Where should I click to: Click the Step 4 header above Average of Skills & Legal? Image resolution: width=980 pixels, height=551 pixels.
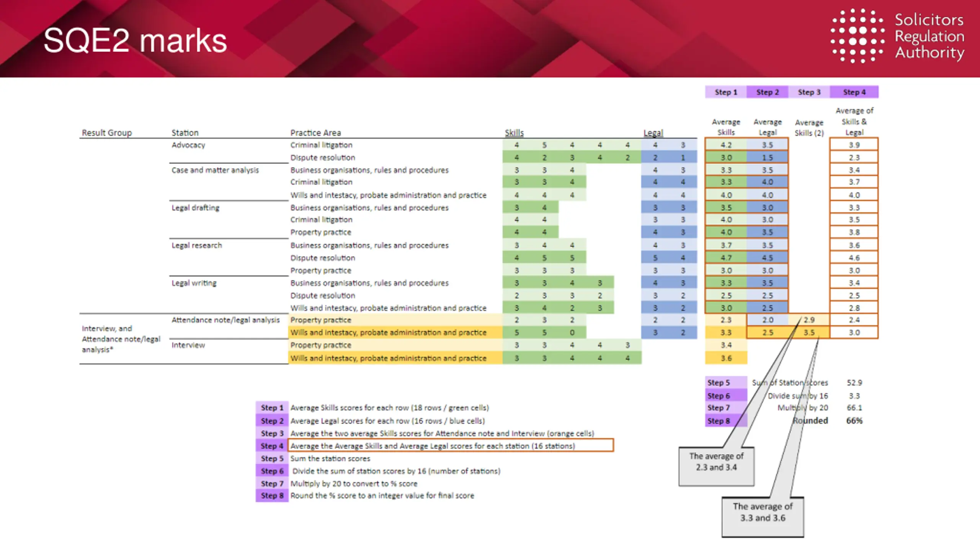click(x=854, y=92)
